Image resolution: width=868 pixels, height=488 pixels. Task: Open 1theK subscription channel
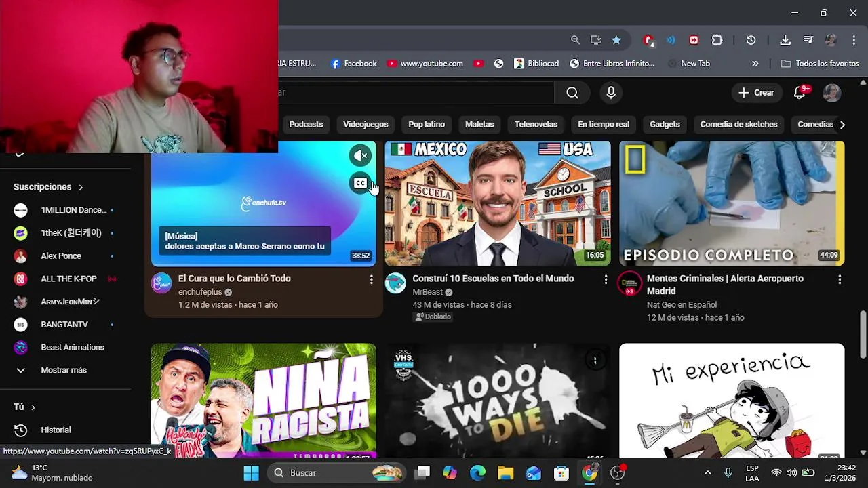[65, 233]
